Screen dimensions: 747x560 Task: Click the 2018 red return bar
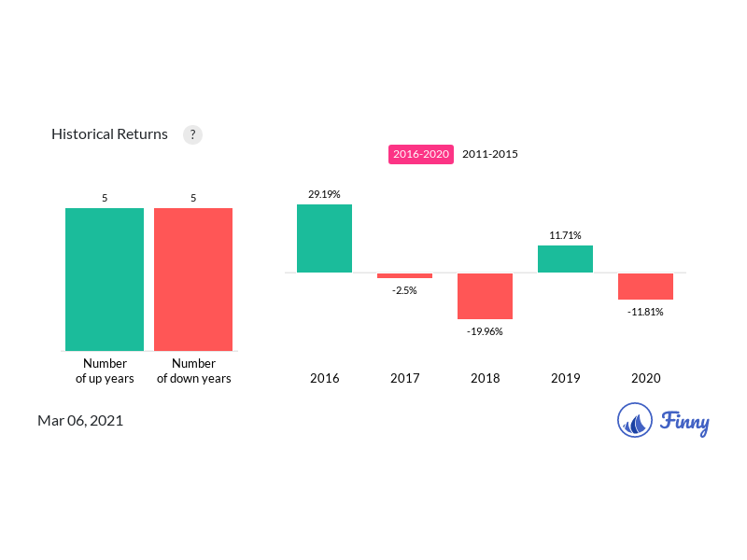(485, 296)
